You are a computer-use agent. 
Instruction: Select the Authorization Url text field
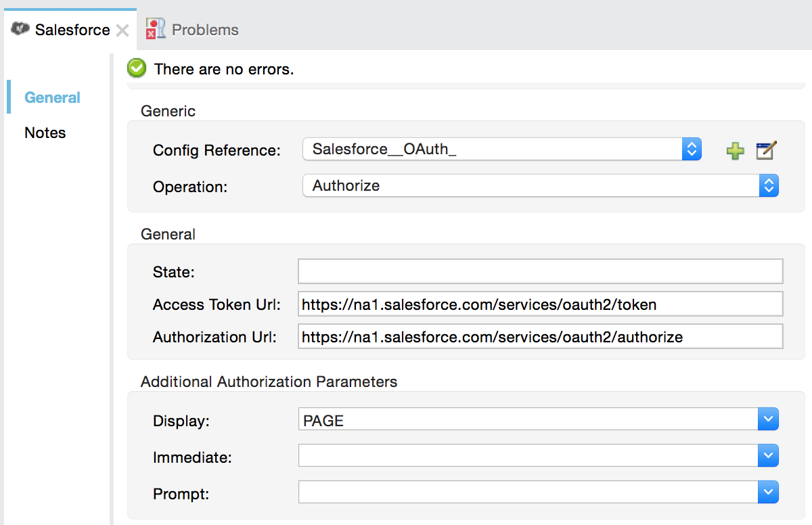474,336
